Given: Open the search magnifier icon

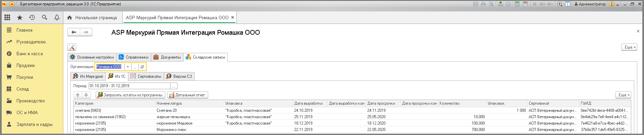Looking at the screenshot, I should pyautogui.click(x=44, y=18).
